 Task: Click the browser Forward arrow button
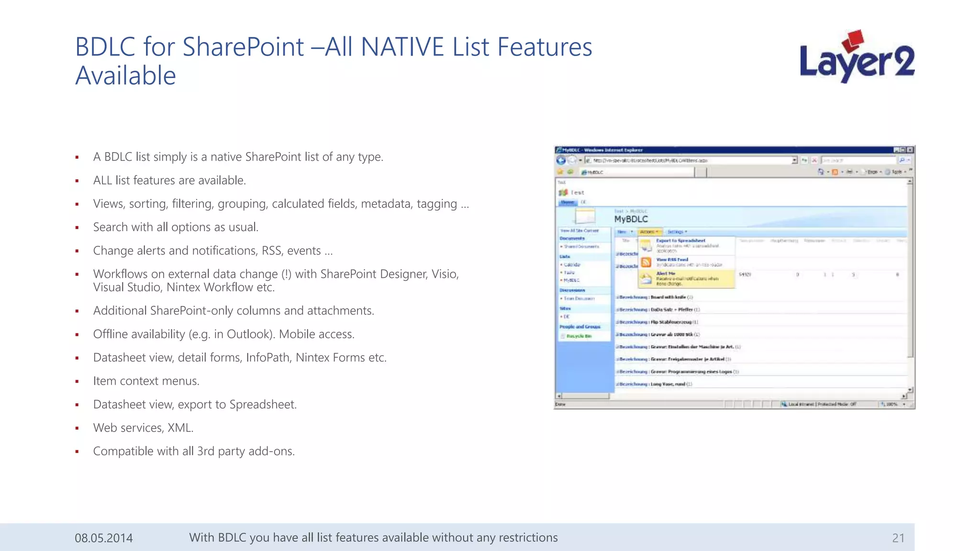pos(571,160)
